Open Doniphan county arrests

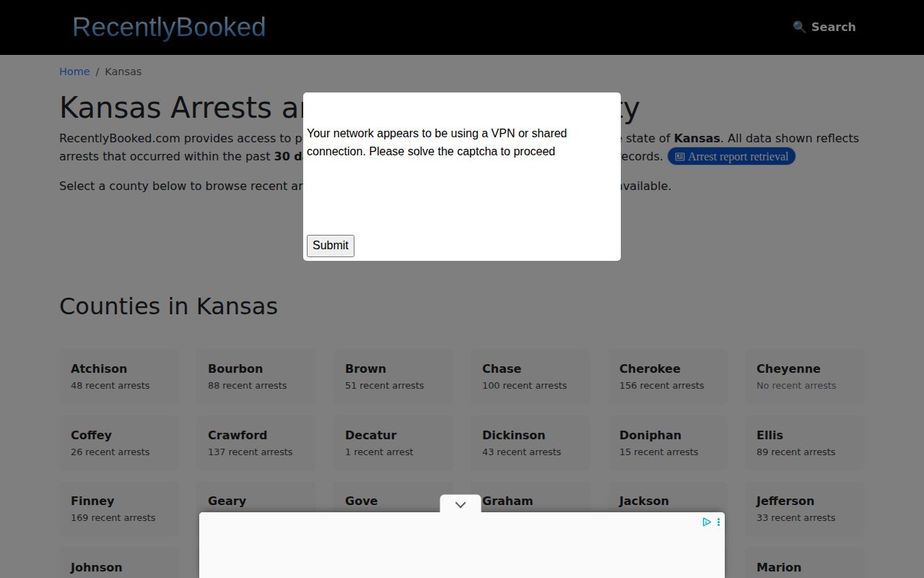click(x=668, y=443)
